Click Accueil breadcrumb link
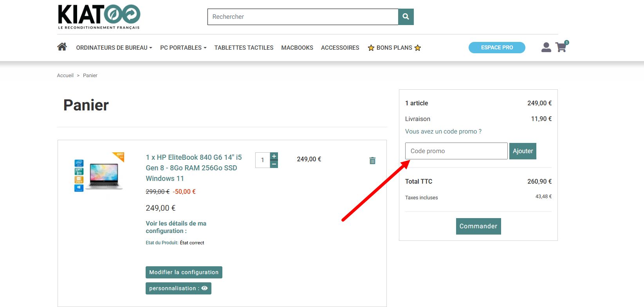 click(65, 76)
